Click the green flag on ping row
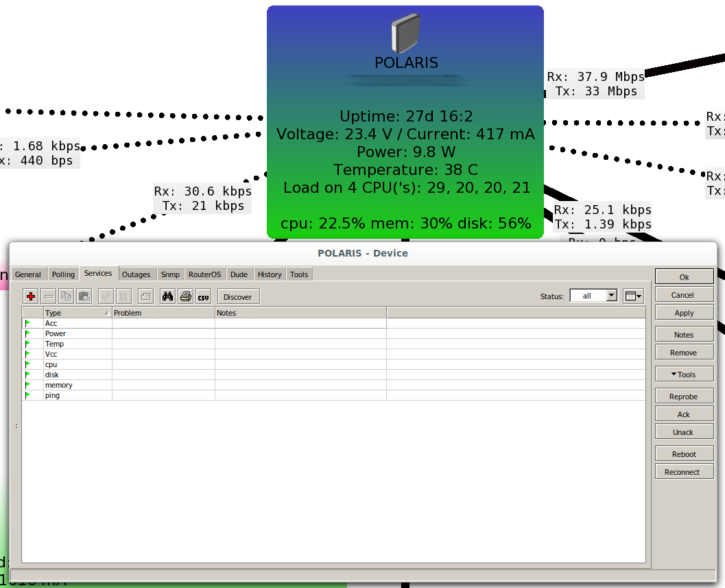Screen dimensions: 725x588 click(27, 395)
